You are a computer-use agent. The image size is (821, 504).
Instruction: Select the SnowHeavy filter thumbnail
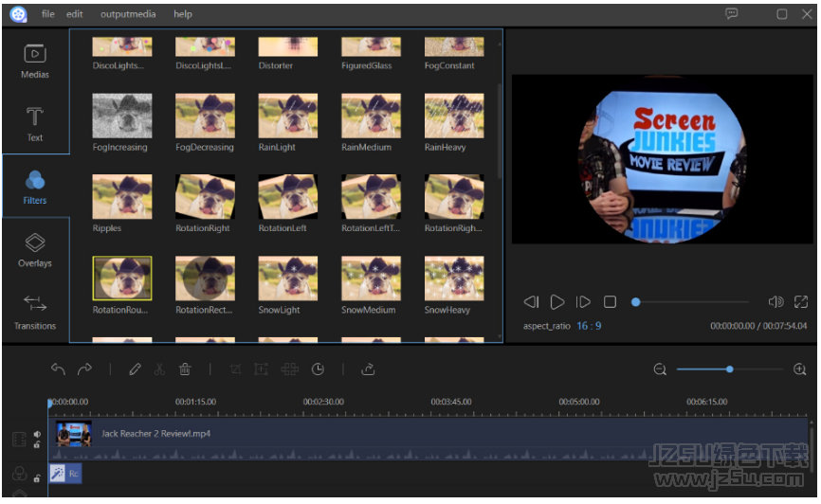click(x=454, y=279)
